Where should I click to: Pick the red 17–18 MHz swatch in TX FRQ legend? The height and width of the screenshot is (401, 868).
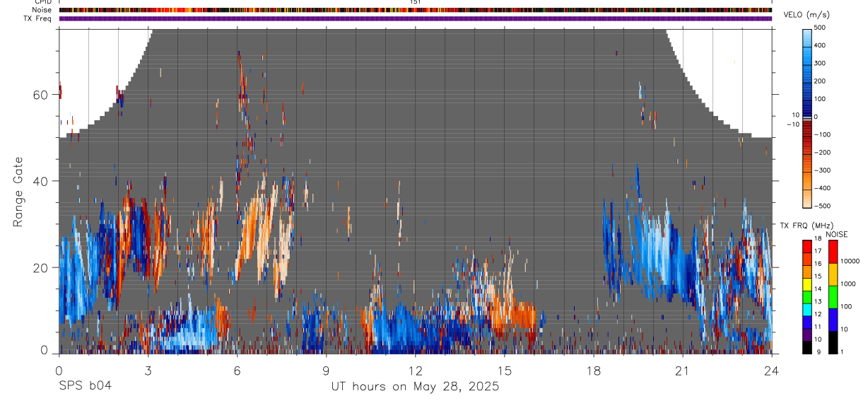807,246
